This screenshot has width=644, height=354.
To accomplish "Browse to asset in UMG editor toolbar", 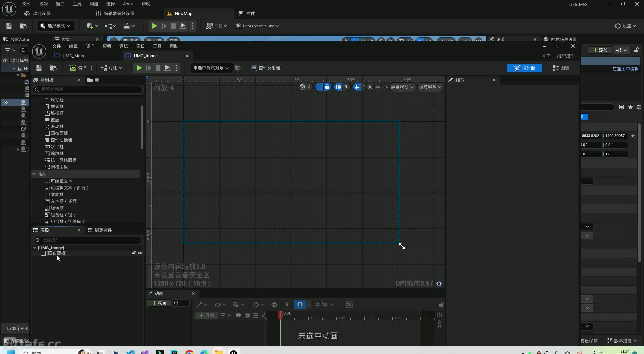I will pyautogui.click(x=53, y=68).
